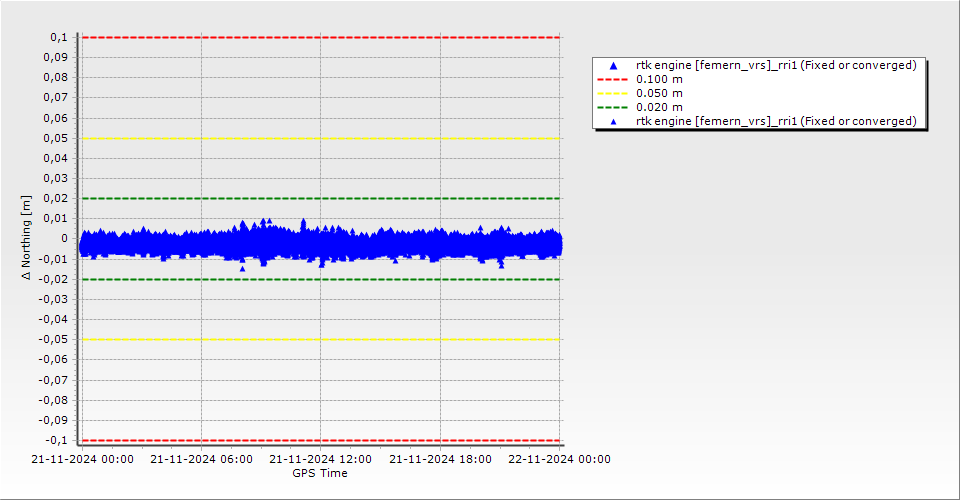Click the 22-11-2024 00:00 time tick label

tap(559, 460)
